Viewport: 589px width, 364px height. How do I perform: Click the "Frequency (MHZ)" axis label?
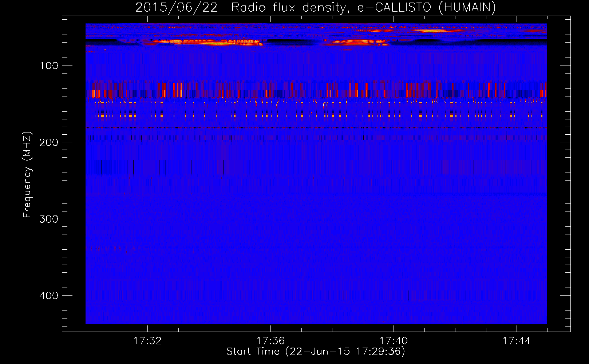pos(27,175)
